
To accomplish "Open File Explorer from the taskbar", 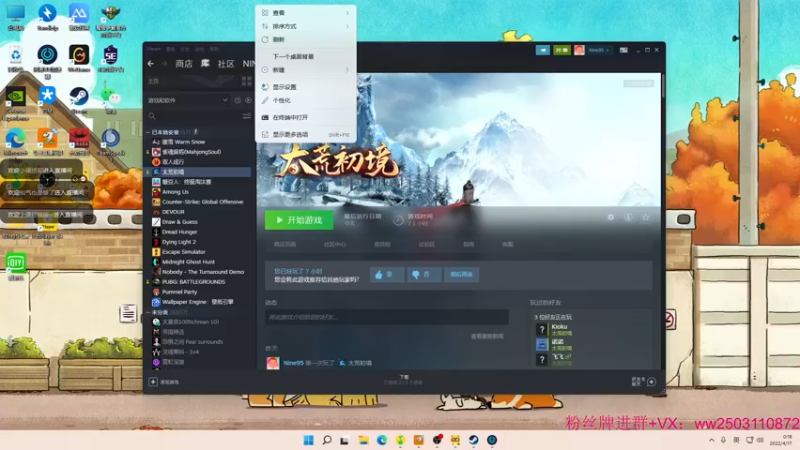I will (x=363, y=440).
